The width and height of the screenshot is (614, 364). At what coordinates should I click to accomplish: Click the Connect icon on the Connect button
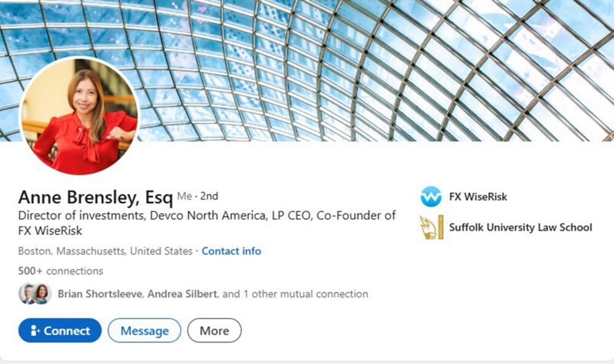[x=36, y=330]
